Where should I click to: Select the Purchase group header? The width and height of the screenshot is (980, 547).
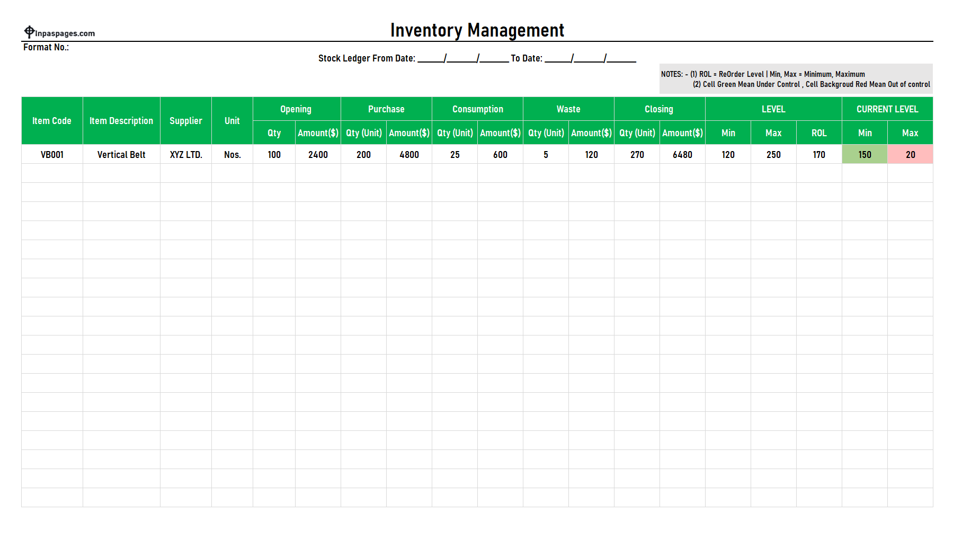tap(386, 109)
